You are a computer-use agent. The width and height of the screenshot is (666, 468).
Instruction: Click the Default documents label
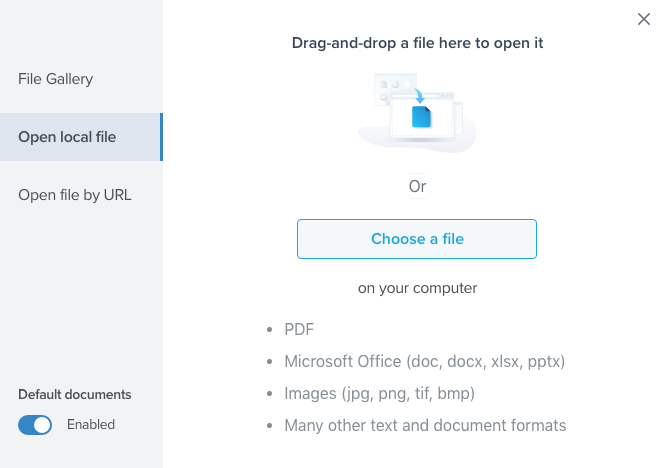point(75,395)
